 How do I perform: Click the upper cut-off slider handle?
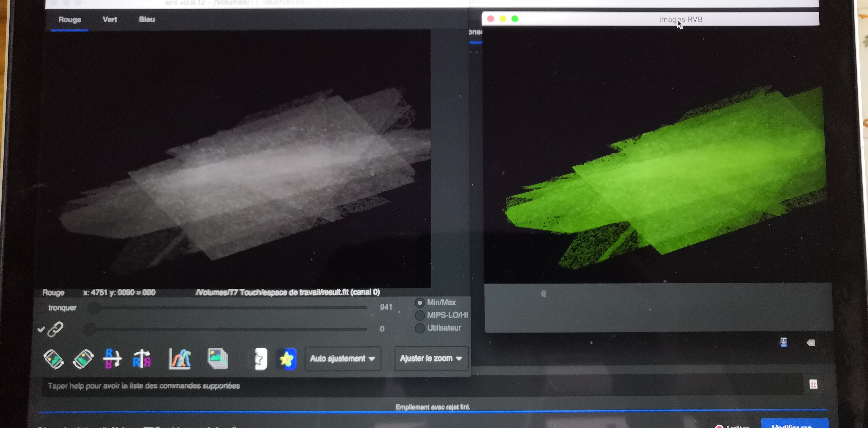click(94, 308)
